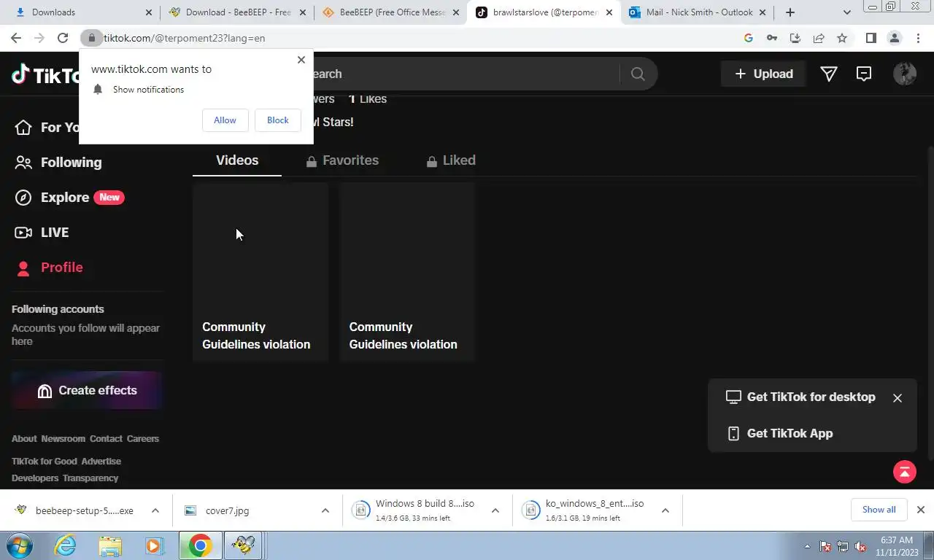Open LIVE in the sidebar
934x560 pixels.
click(42, 233)
